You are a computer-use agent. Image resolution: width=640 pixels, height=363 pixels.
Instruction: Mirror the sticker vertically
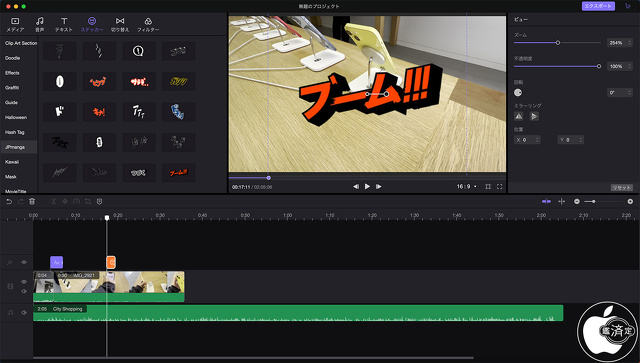534,116
